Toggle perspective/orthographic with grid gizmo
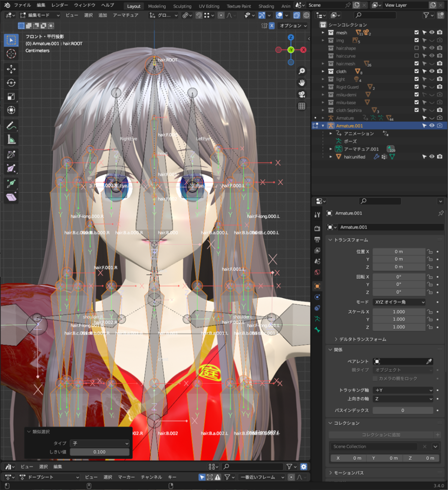448x490 pixels. click(302, 106)
